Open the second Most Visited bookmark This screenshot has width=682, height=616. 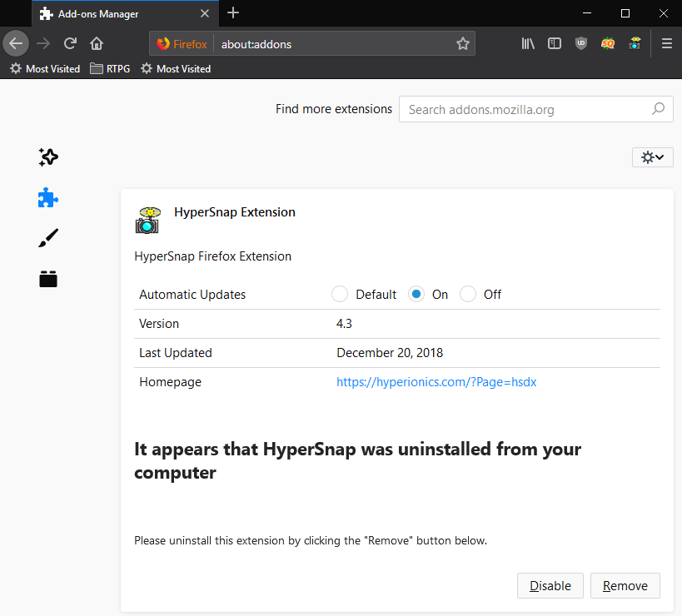click(176, 69)
